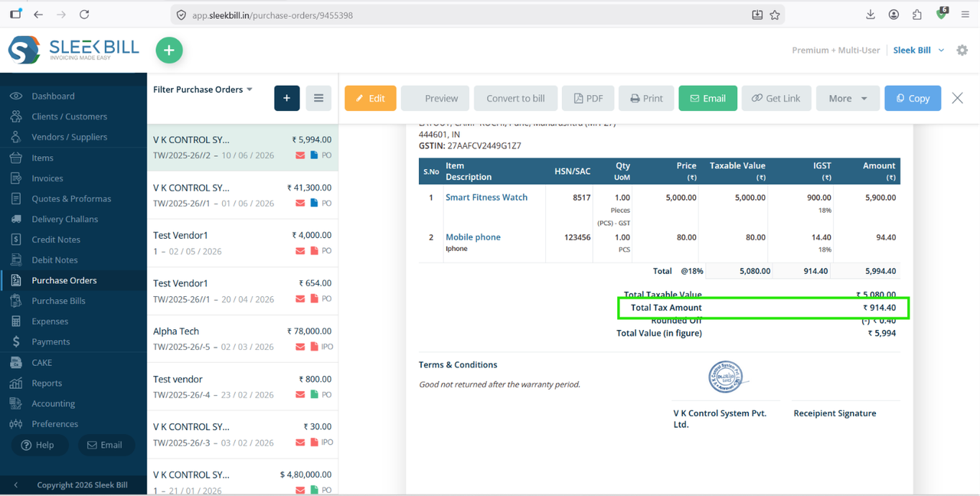Viewport: 980px width, 496px height.
Task: Select V K CONTROL SY... ₹ 30.00 order
Action: (x=242, y=434)
